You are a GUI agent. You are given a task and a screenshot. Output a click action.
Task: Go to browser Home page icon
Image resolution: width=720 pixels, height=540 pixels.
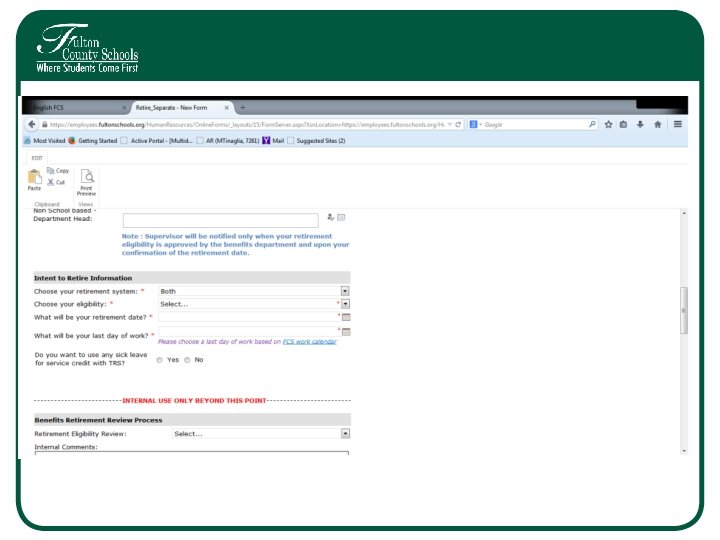click(x=658, y=124)
